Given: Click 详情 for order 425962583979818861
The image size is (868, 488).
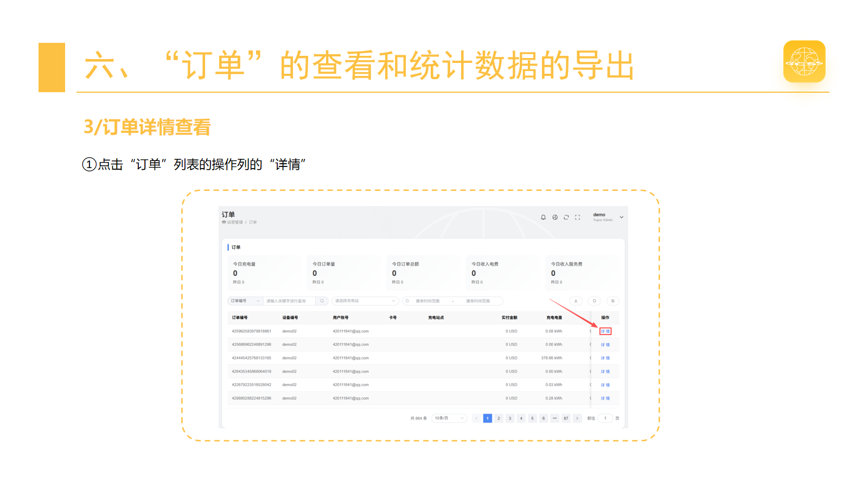Looking at the screenshot, I should click(x=605, y=331).
